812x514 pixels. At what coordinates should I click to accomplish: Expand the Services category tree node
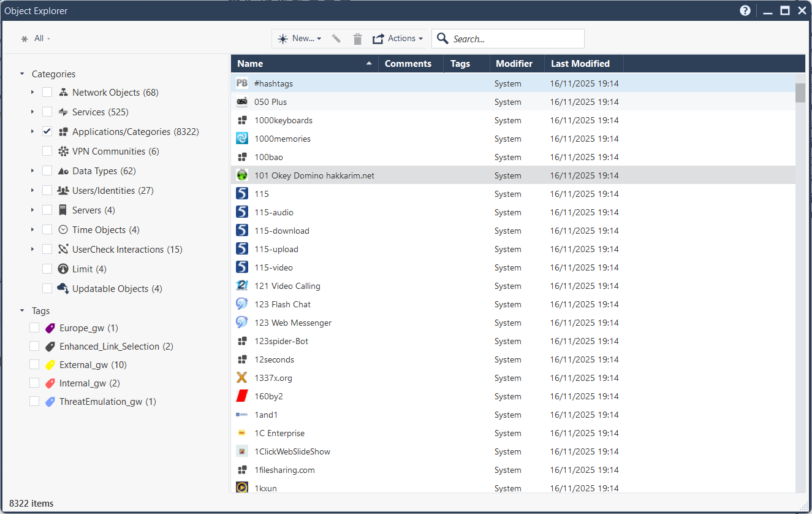tap(32, 112)
